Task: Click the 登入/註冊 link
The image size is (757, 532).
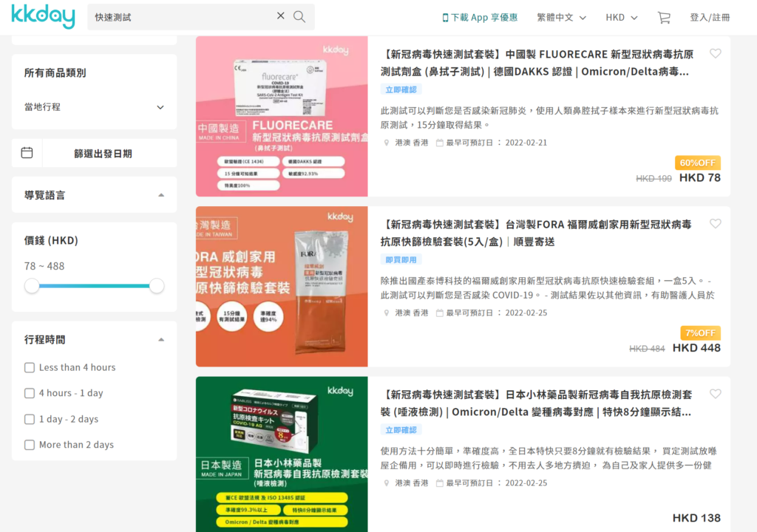Action: (710, 17)
